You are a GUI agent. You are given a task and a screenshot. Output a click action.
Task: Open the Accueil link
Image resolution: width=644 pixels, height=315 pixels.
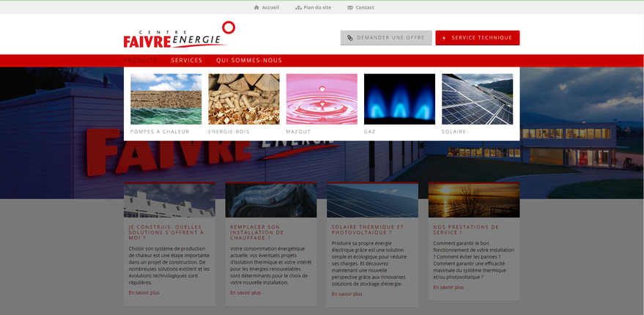tap(270, 7)
